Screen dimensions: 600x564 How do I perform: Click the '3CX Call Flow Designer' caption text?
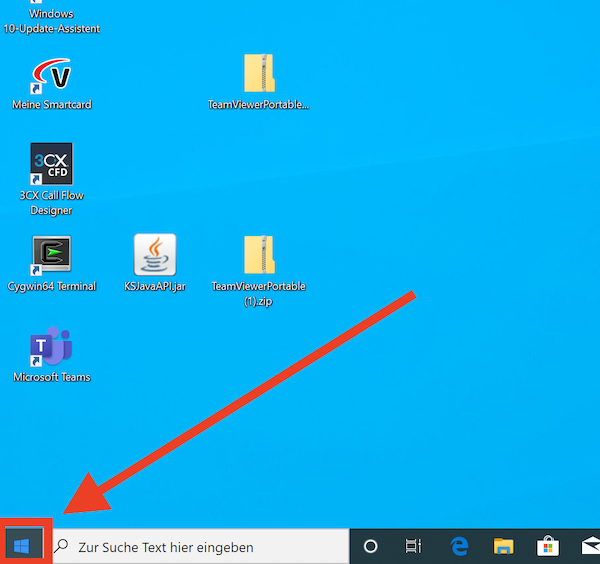coord(52,203)
